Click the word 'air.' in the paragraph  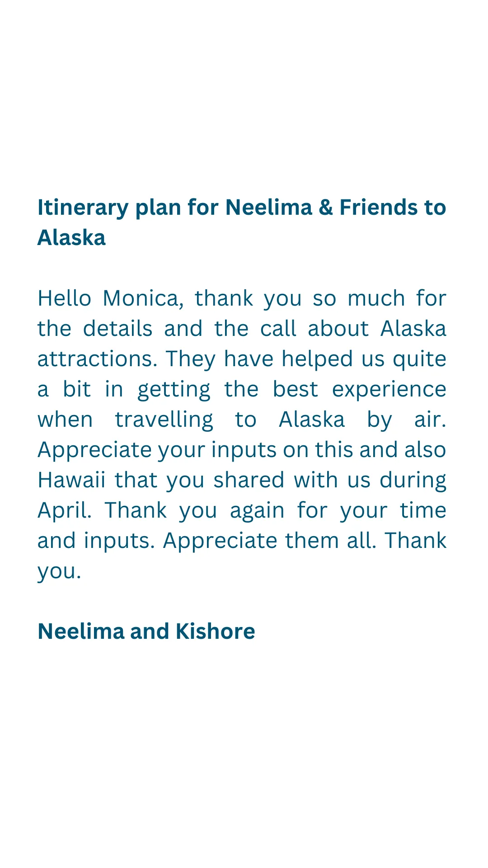click(x=430, y=420)
